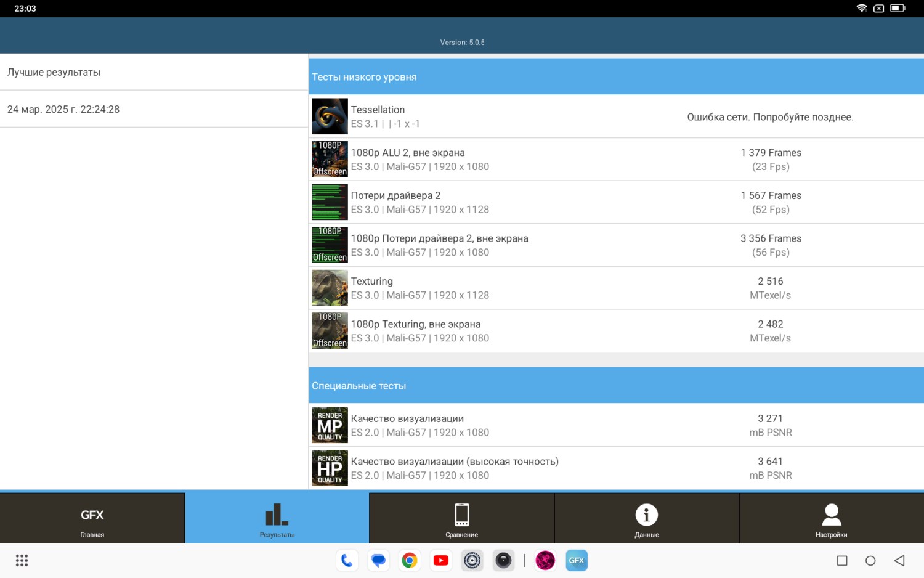Tap the 3 641 PSNR score

[771, 462]
